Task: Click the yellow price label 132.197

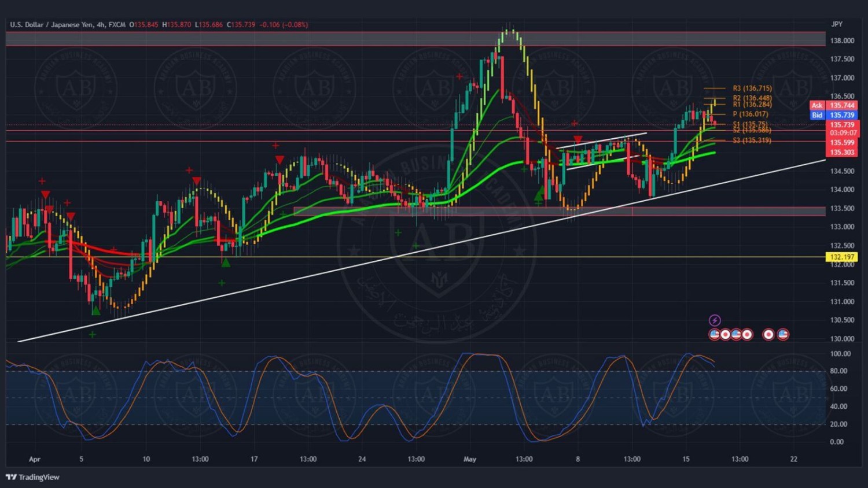Action: point(843,257)
